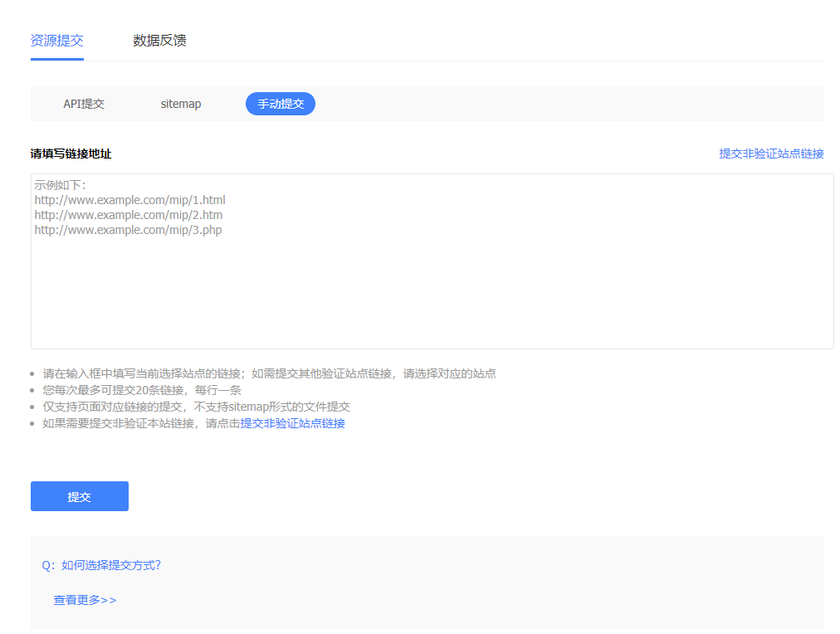840x634 pixels.
Task: Click the mip/2.htm example URL placeholder
Action: point(128,215)
